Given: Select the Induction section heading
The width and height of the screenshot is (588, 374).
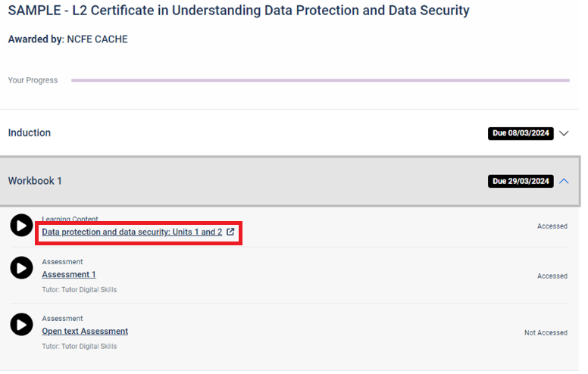Looking at the screenshot, I should (x=30, y=132).
